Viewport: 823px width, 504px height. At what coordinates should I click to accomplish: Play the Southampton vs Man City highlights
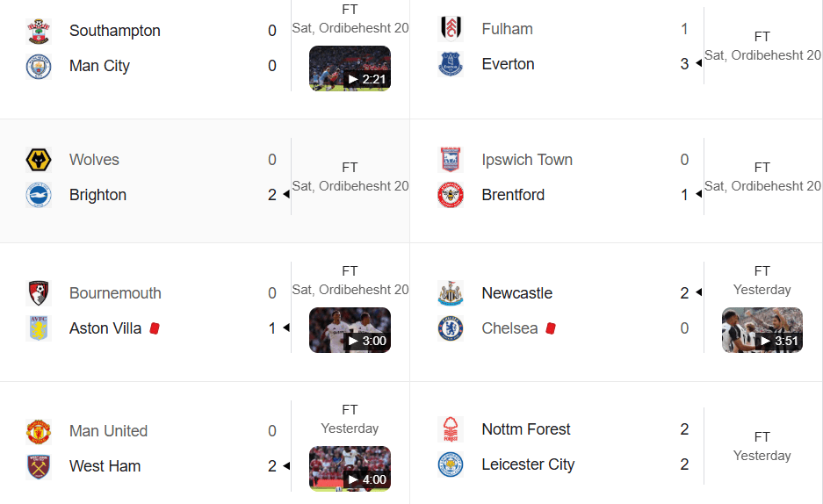pyautogui.click(x=350, y=68)
